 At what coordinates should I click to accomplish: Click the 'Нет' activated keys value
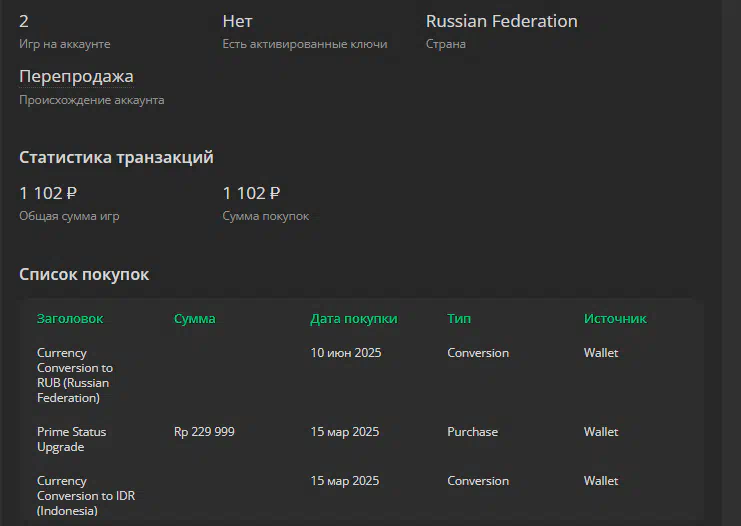coord(237,21)
